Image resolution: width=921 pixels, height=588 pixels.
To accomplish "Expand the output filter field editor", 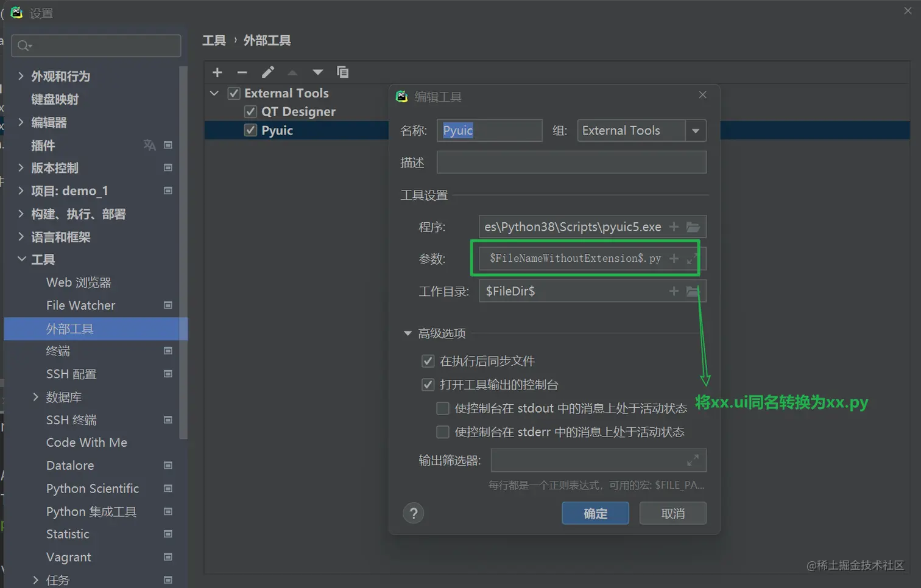I will [693, 460].
